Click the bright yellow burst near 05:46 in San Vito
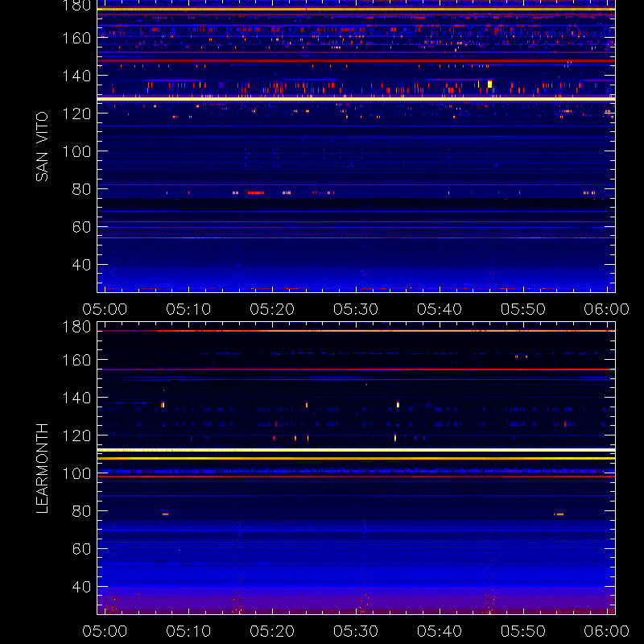Screen dimensions: 644x644 tap(489, 84)
